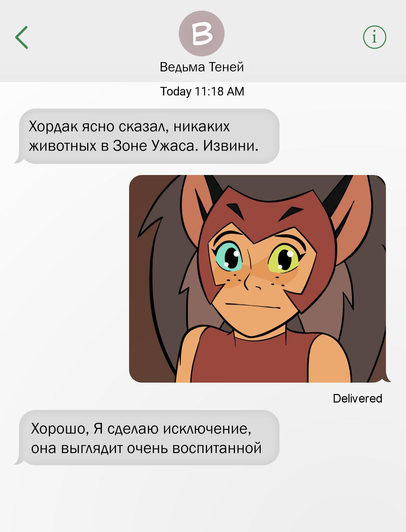Open contact name Ведьма Теней
The width and height of the screenshot is (406, 532).
point(202,67)
